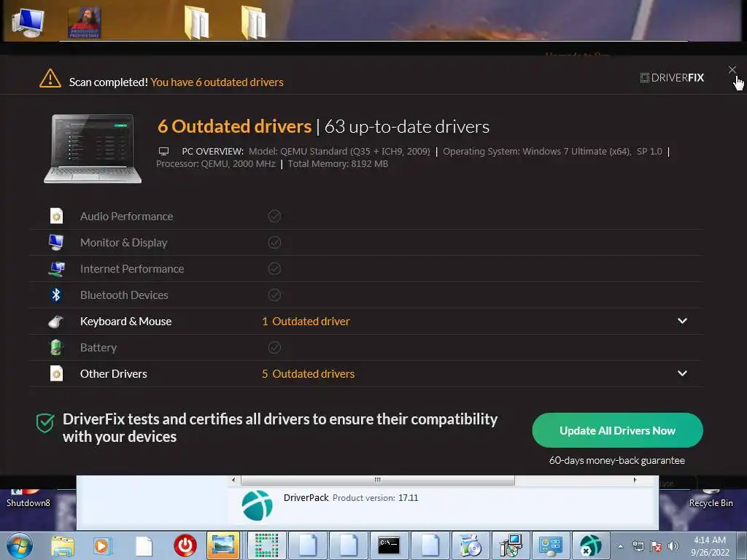Click the network tray icon
The height and width of the screenshot is (560, 747).
tap(638, 546)
